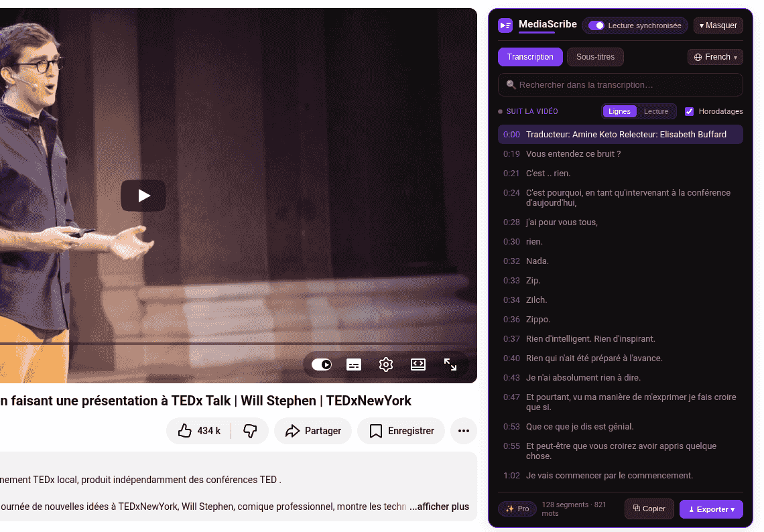
Task: Select line 'Je vais commencer par le commencement.'
Action: tap(621, 476)
